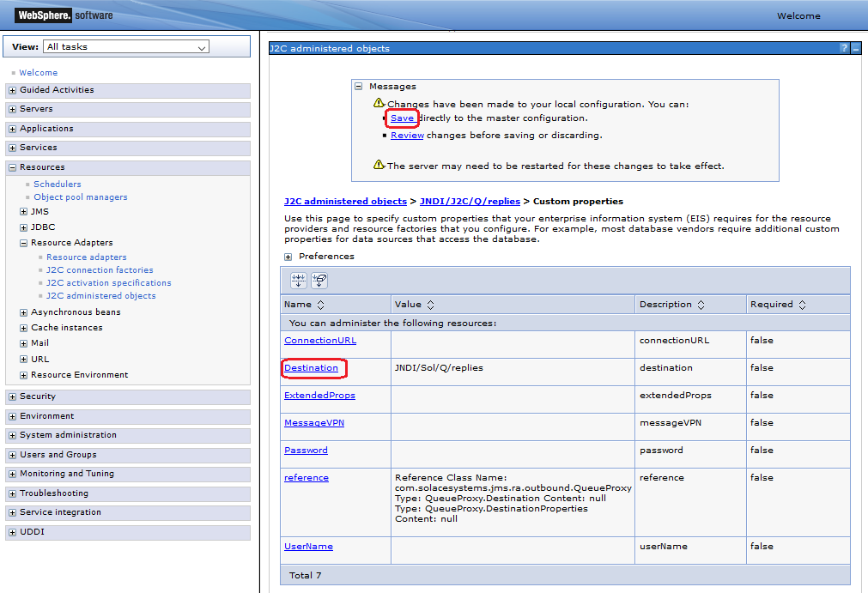Minimize the J2C administered objects portlet
This screenshot has width=868, height=593.
coord(855,49)
